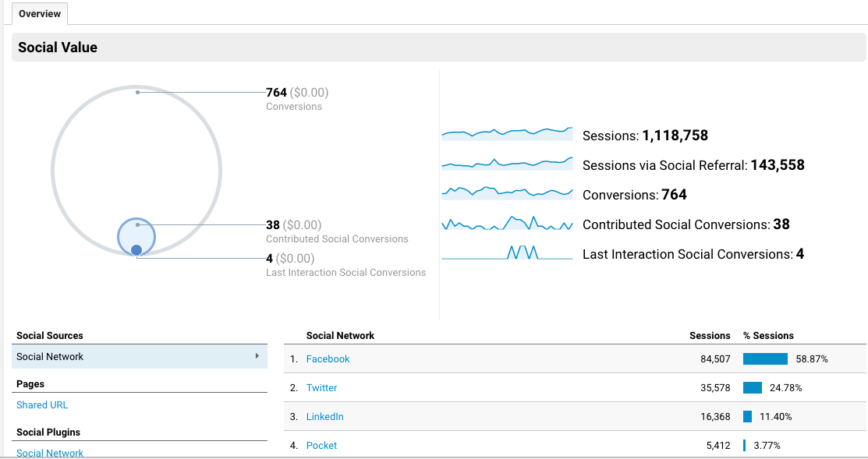The height and width of the screenshot is (459, 868).
Task: Click the Twitter 24.78% sessions bar
Action: [752, 388]
